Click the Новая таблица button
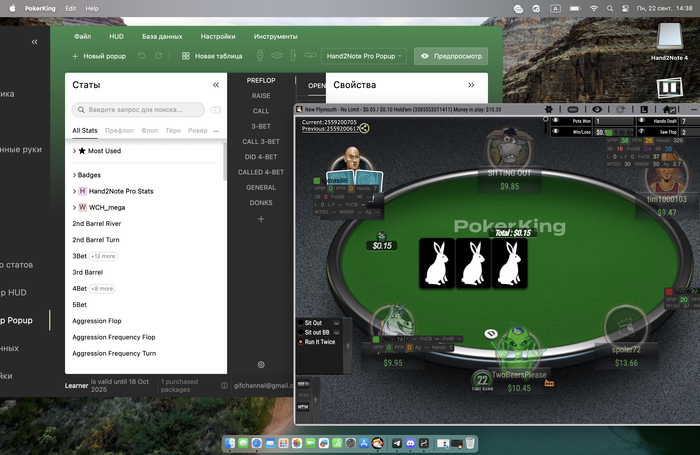The width and height of the screenshot is (700, 455). (212, 56)
